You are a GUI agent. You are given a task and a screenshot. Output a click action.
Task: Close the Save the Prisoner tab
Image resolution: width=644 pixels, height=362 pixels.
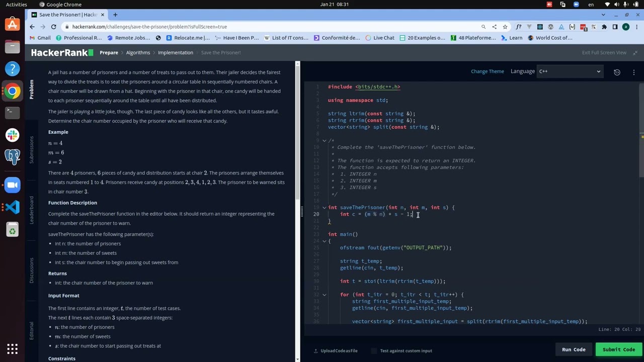click(x=102, y=15)
